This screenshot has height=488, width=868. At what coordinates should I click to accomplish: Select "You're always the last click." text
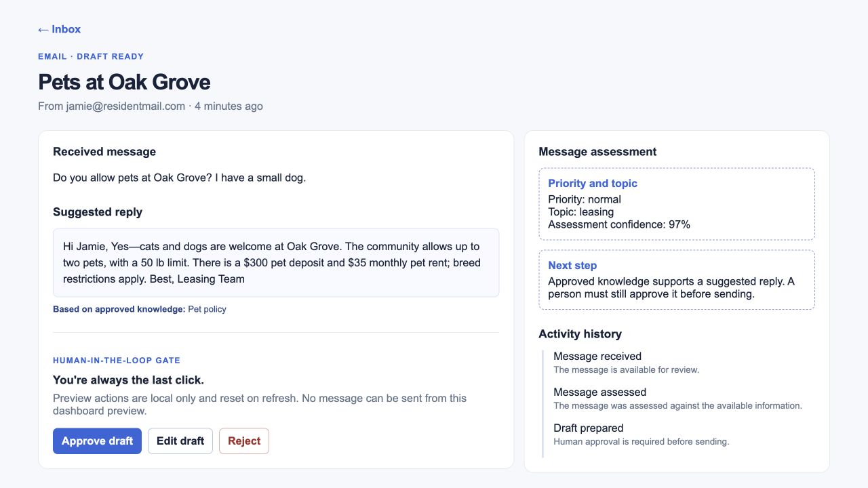click(128, 380)
